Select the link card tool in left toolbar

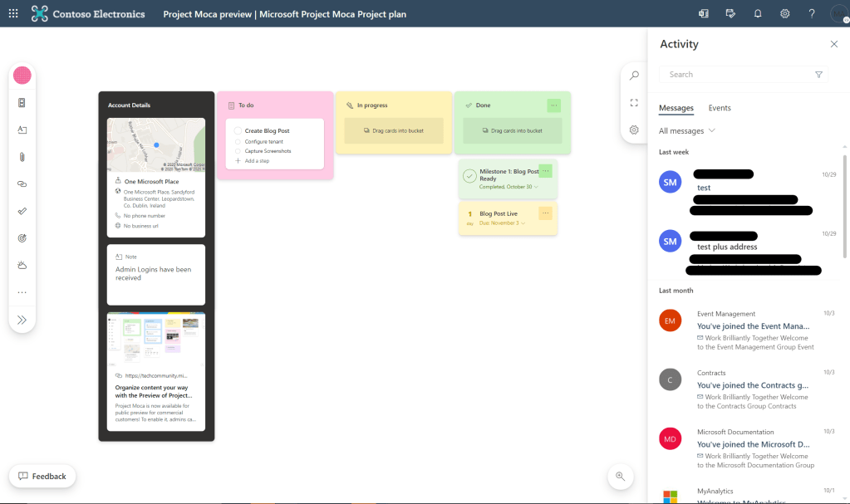[x=22, y=184]
